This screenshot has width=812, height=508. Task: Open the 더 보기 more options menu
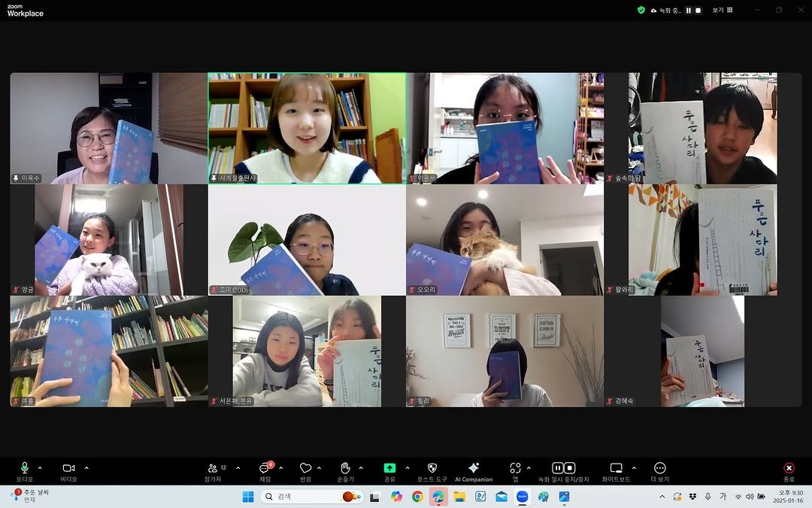point(659,468)
